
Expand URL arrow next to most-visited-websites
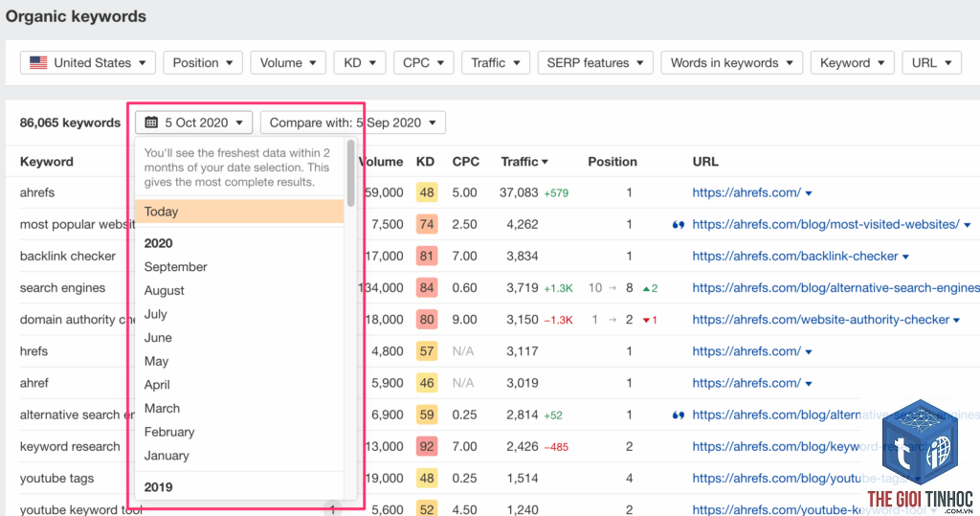968,225
